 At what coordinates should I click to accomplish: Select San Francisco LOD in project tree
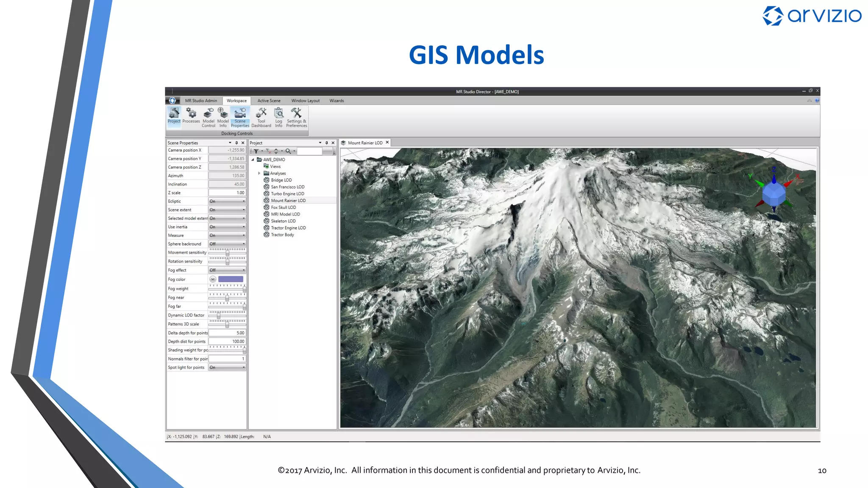(287, 187)
